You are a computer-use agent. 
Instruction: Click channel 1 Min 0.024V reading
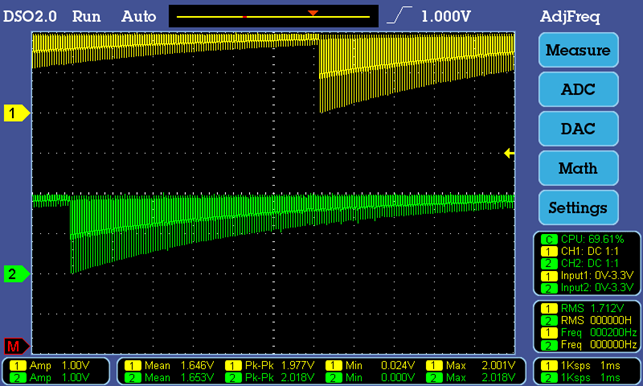[370, 365]
